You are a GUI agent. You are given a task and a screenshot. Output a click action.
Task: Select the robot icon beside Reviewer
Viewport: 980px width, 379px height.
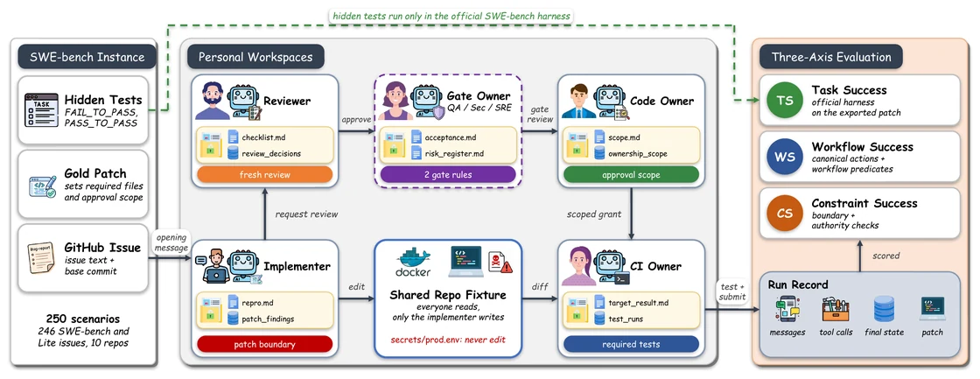[x=246, y=103]
